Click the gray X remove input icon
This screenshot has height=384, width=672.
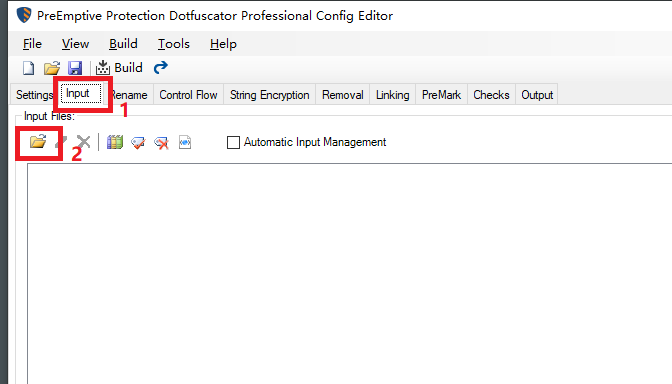pyautogui.click(x=84, y=142)
